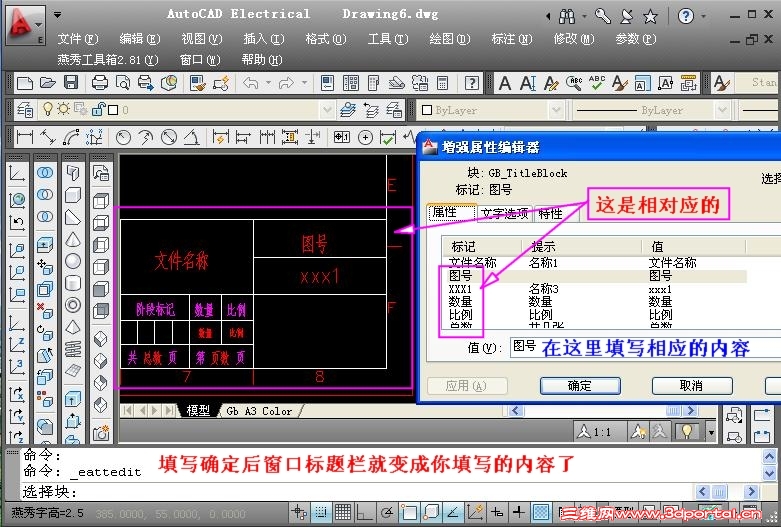Screen dimensions: 781x527
Task: Open the QuickCalc calculator icon
Action: [x=442, y=83]
